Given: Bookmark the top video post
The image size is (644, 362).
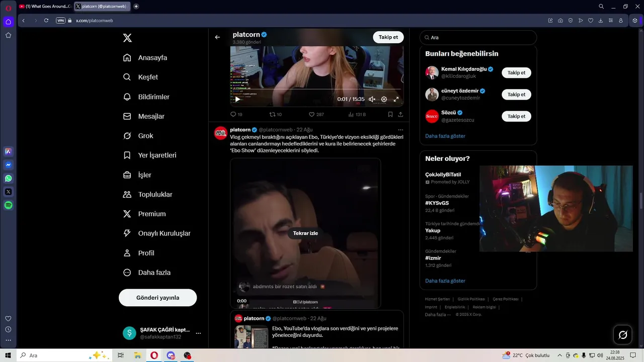Looking at the screenshot, I should coord(390,115).
